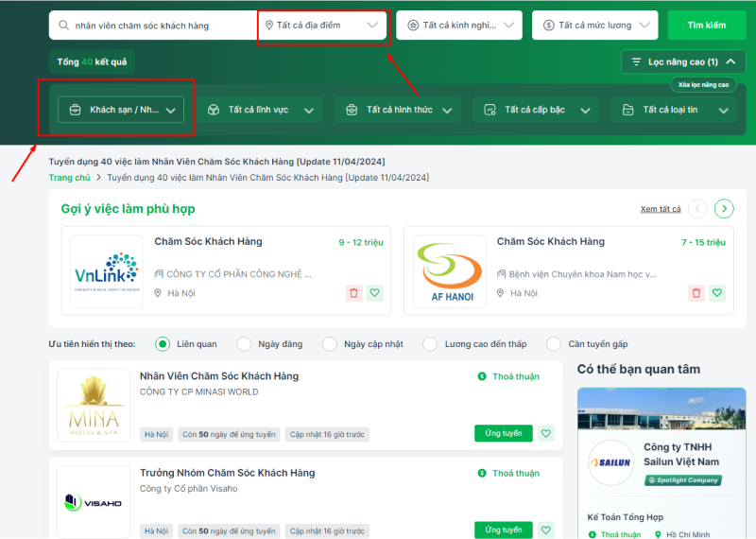The height and width of the screenshot is (539, 756).
Task: Click Xóa lọc nâng cao to clear filters
Action: point(703,85)
